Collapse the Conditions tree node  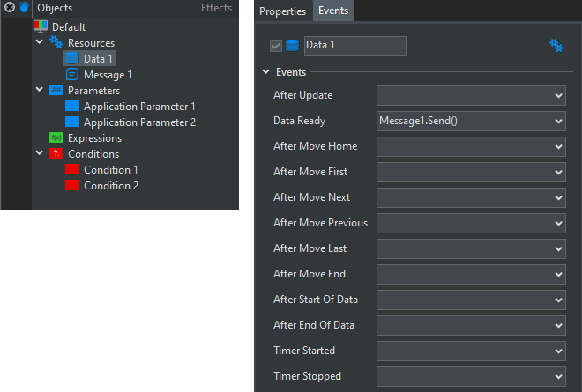click(40, 154)
